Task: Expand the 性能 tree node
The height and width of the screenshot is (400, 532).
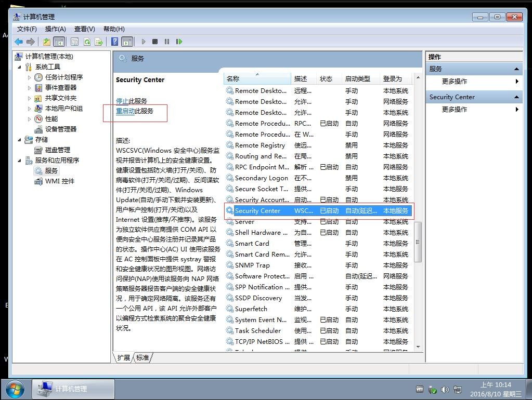Action: [x=29, y=119]
